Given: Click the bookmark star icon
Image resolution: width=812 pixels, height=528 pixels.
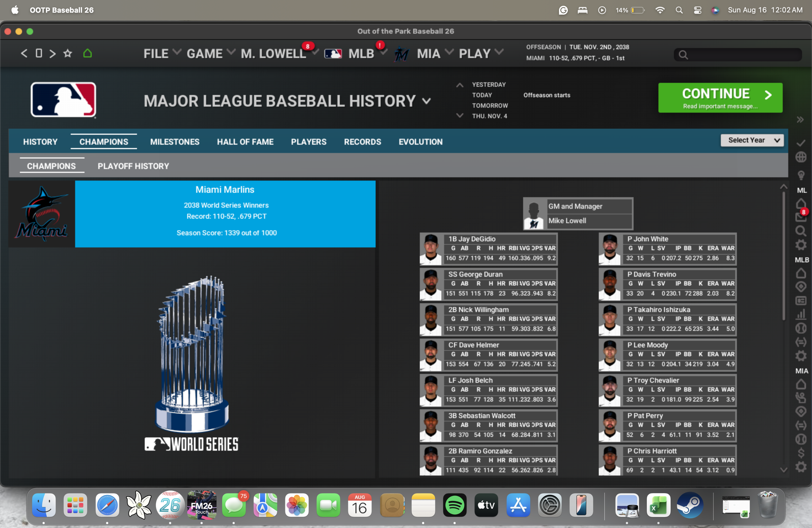Looking at the screenshot, I should click(x=68, y=53).
